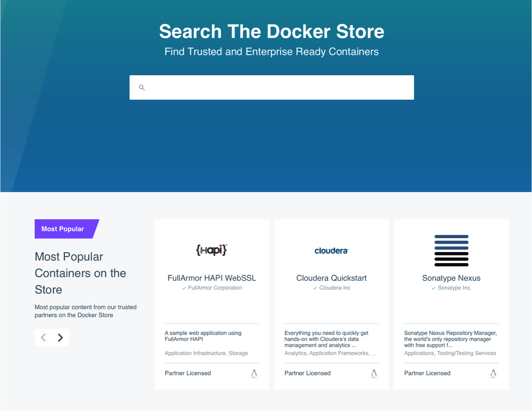Click the verified checkmark beside Sonatype Inc.
Viewport: 532px width, 411px height.
[434, 288]
